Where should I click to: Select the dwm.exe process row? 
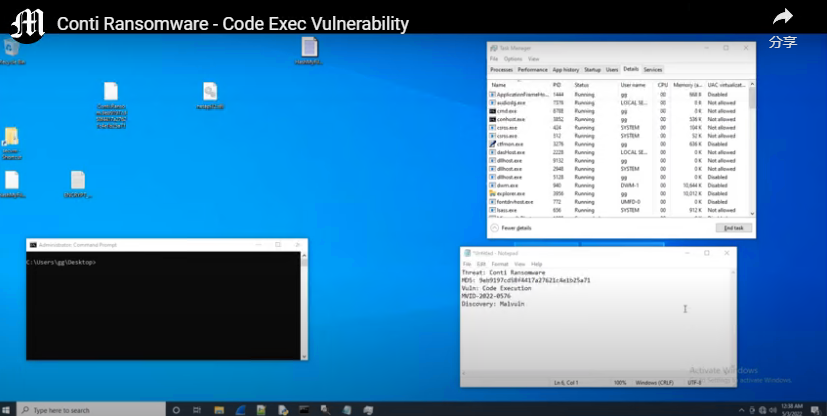[x=619, y=185]
